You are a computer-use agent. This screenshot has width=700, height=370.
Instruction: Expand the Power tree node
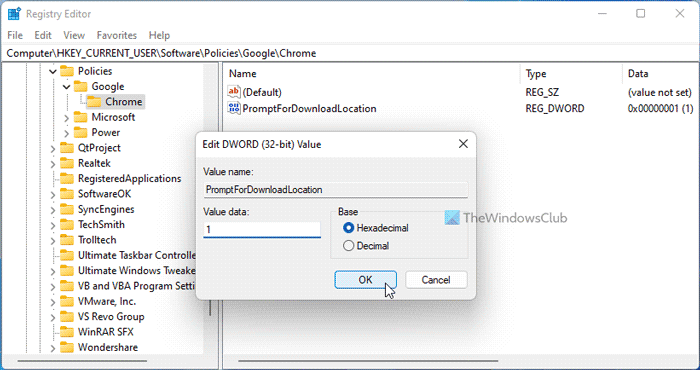pos(67,133)
